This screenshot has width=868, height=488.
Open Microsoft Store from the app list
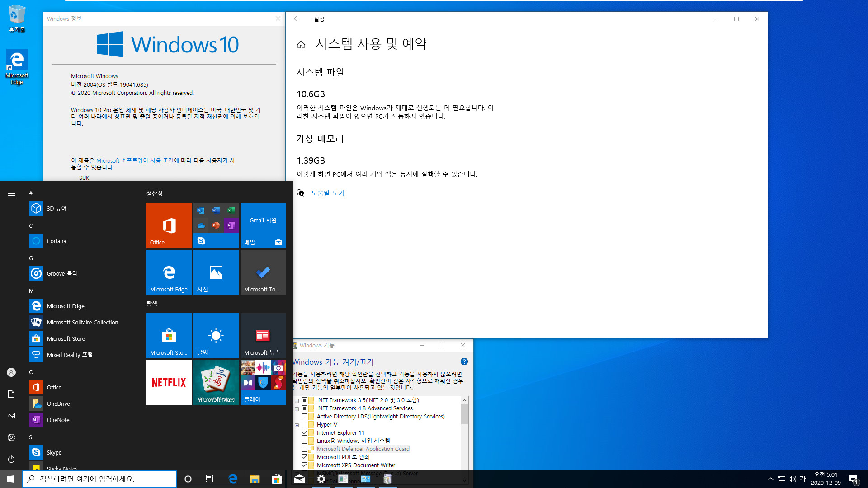[x=81, y=338]
